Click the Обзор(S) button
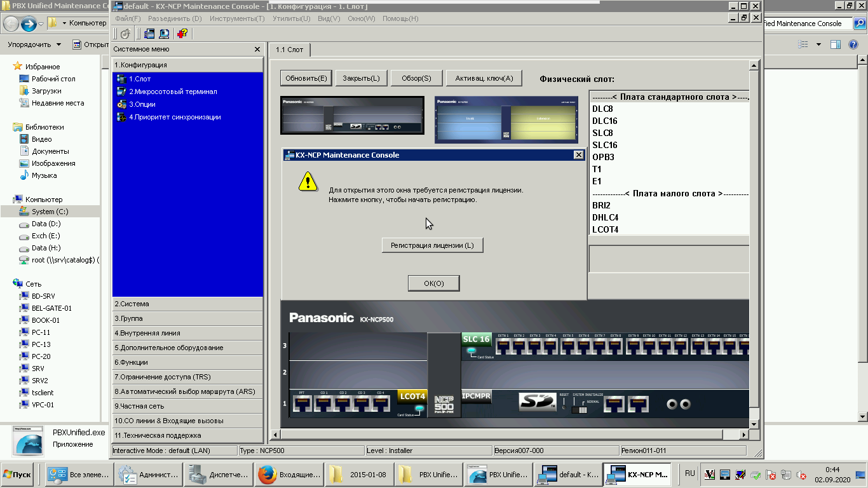Screen dimensions: 868x488 pyautogui.click(x=416, y=78)
